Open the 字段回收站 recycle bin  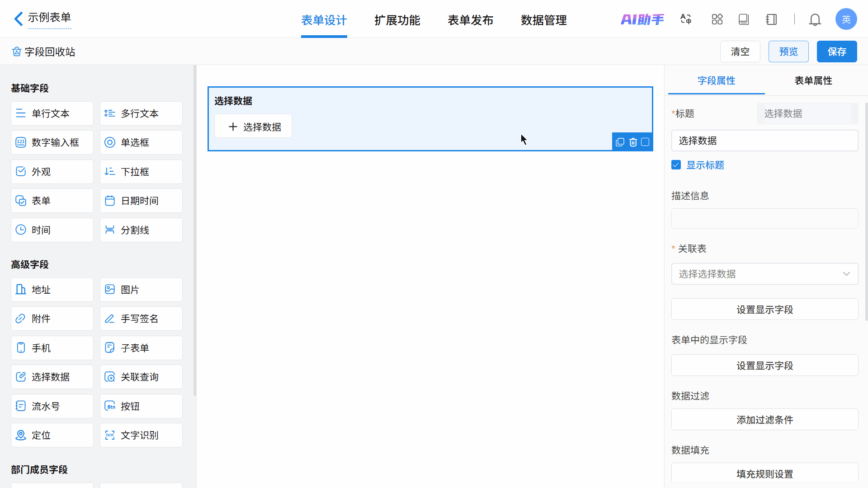[44, 52]
